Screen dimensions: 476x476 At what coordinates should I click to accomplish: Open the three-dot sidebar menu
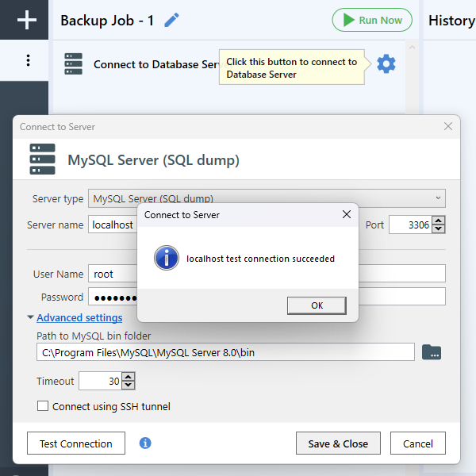pyautogui.click(x=28, y=60)
